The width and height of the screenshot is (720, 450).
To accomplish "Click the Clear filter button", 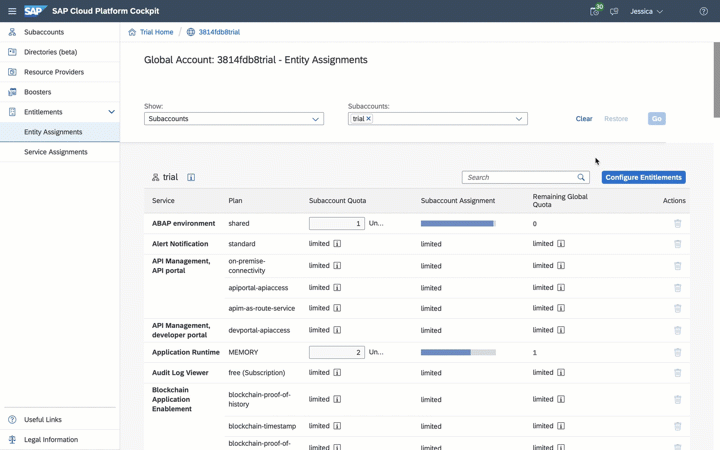I will coord(584,118).
